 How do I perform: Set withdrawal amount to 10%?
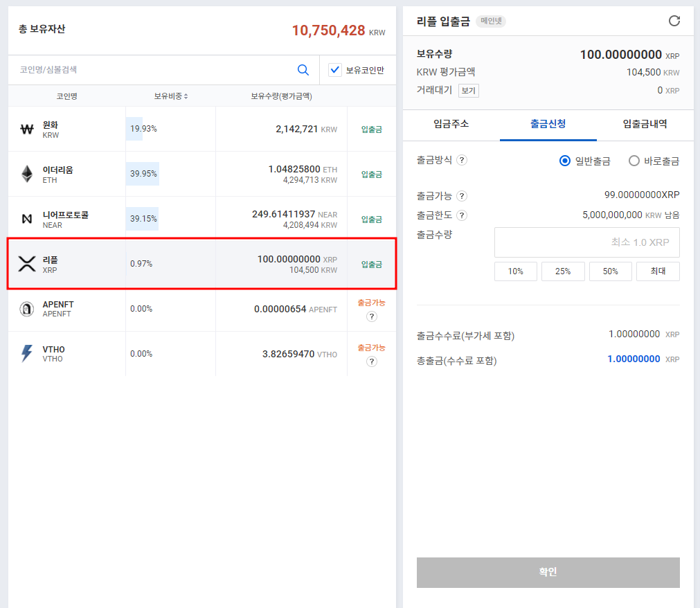click(516, 271)
